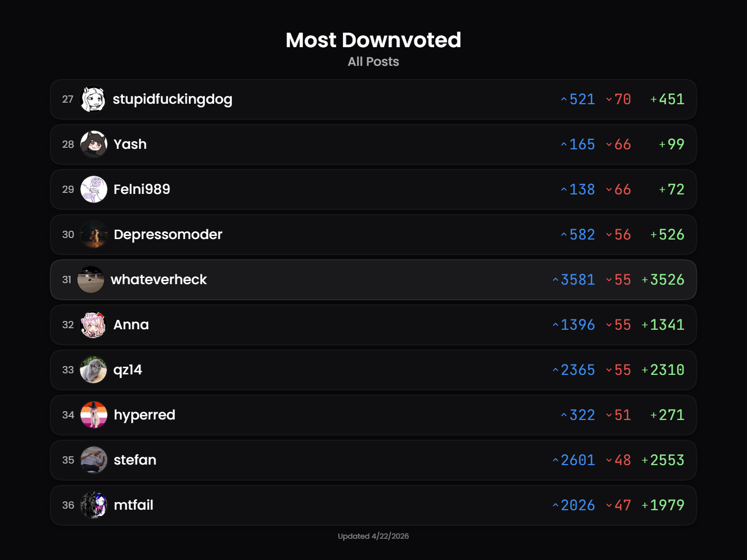Image resolution: width=747 pixels, height=560 pixels.
Task: Switch to the All Posts view
Action: pyautogui.click(x=373, y=61)
